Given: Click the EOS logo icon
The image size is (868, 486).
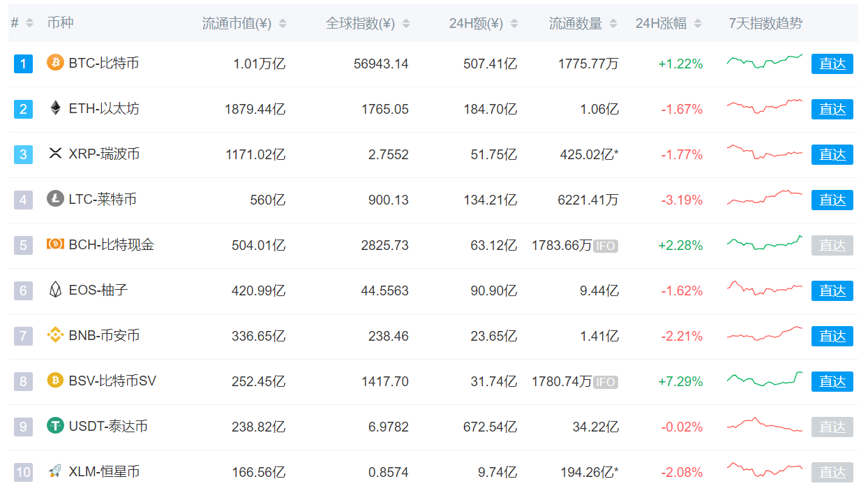Looking at the screenshot, I should point(55,290).
